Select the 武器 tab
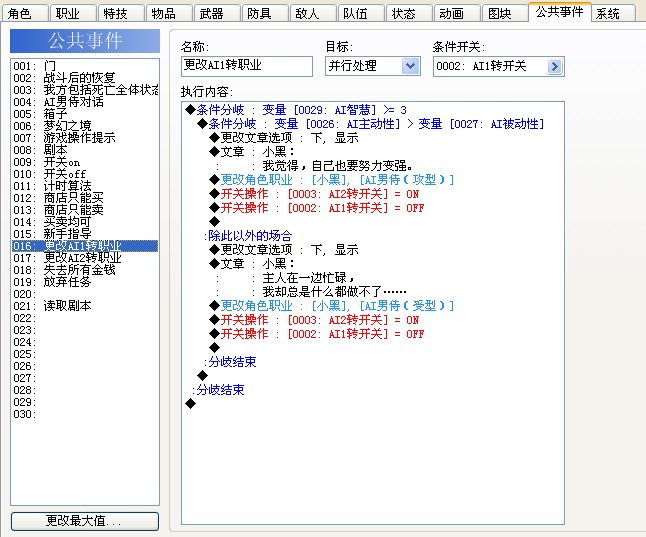Screen dimensions: 646x537 pyautogui.click(x=217, y=13)
